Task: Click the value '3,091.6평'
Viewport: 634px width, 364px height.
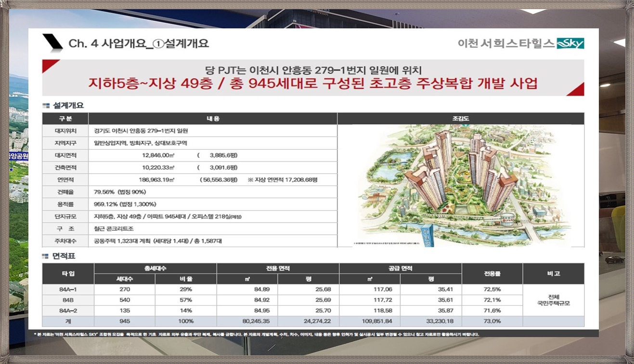Action: (224, 168)
